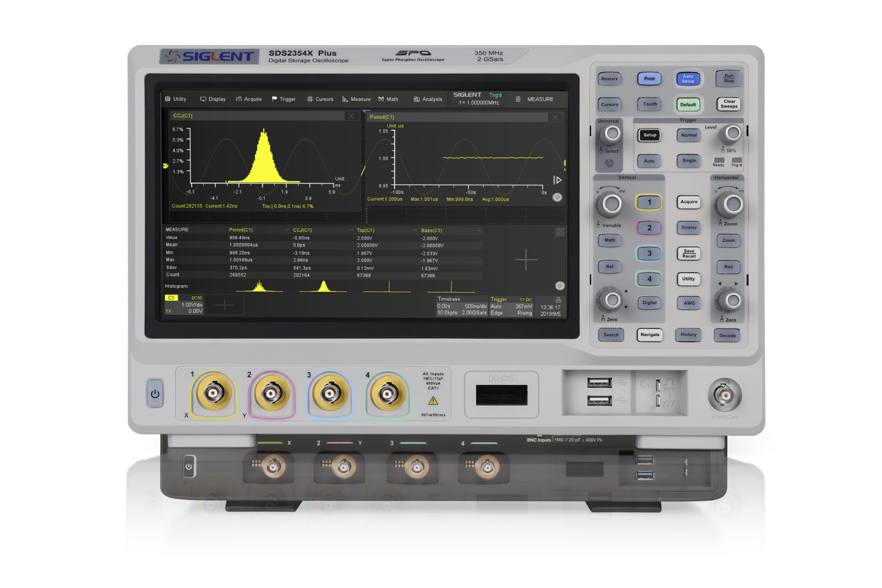
Task: Toggle the horizontal Zoom button
Action: pos(729,241)
